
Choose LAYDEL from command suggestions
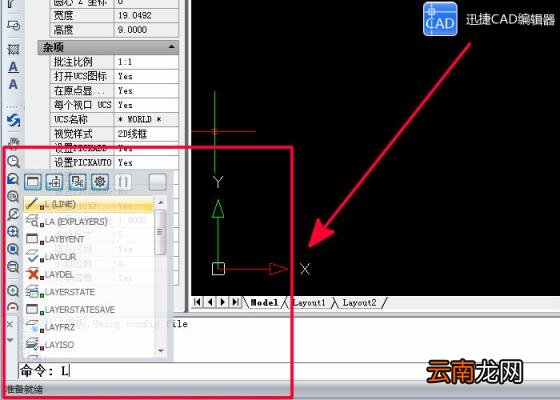(88, 274)
